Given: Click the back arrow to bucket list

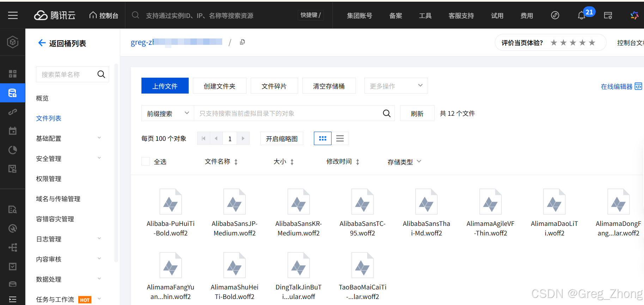Looking at the screenshot, I should click(x=42, y=43).
